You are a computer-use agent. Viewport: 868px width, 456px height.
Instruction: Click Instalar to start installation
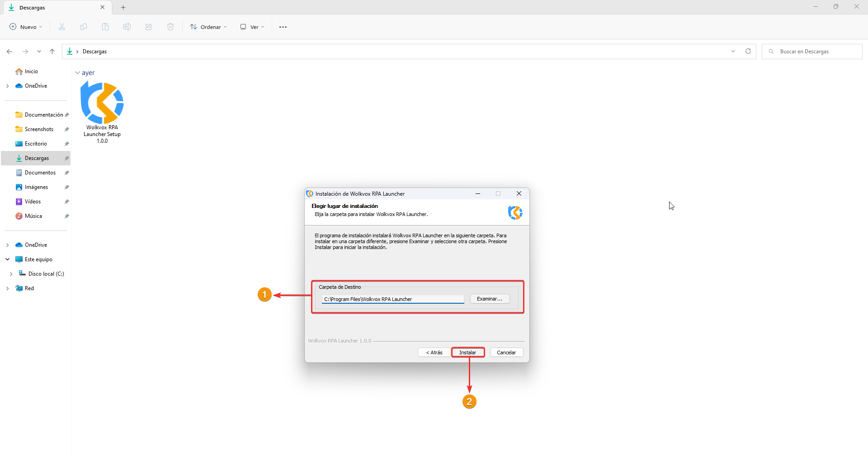point(468,353)
